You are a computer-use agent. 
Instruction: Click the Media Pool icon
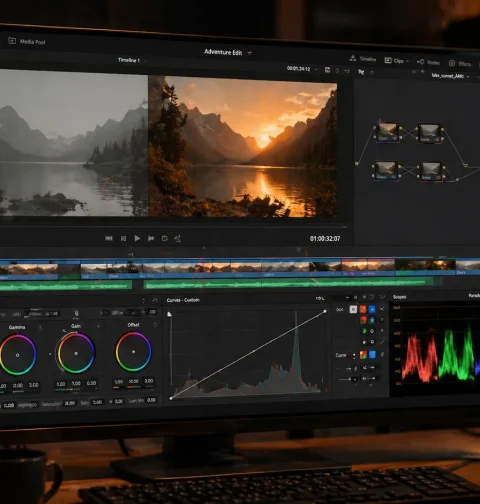(x=12, y=41)
